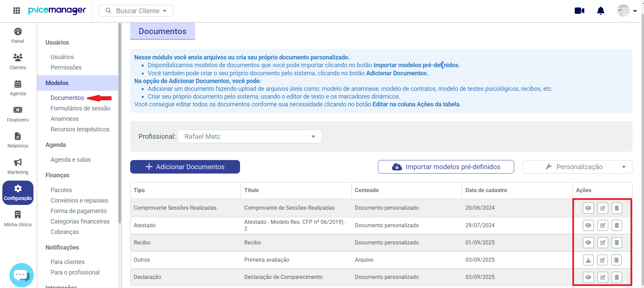View Comprovante de Sessões Realizadas document
The image size is (644, 288).
tap(588, 208)
